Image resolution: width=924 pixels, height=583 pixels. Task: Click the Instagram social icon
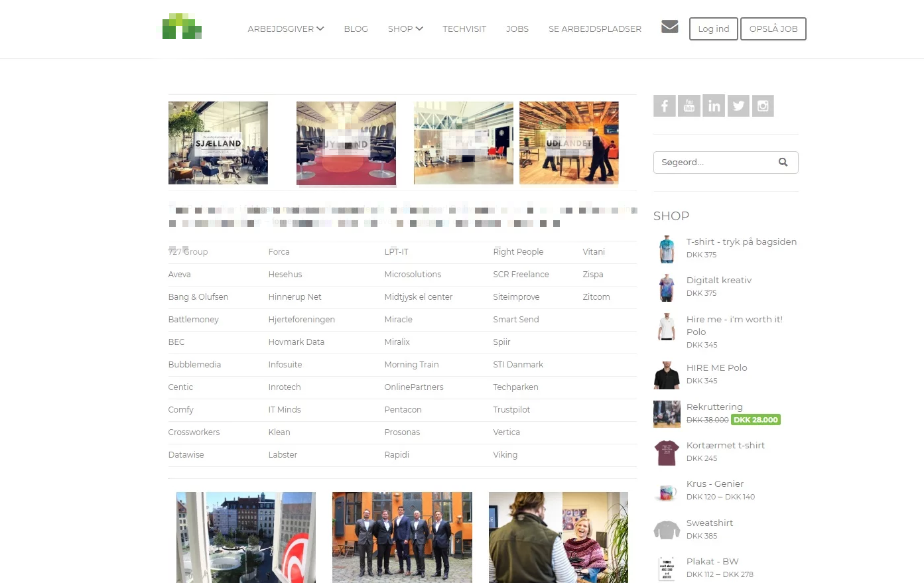(763, 106)
